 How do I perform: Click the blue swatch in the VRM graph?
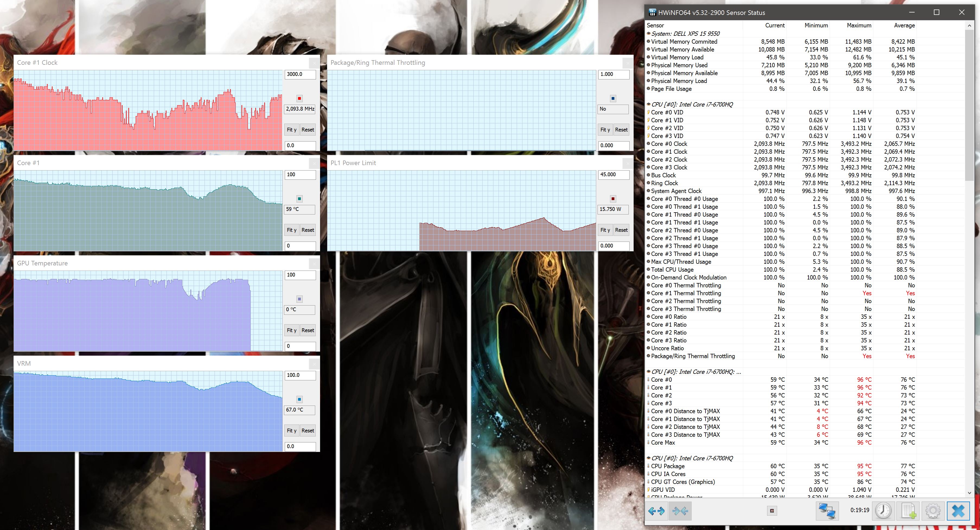299,400
